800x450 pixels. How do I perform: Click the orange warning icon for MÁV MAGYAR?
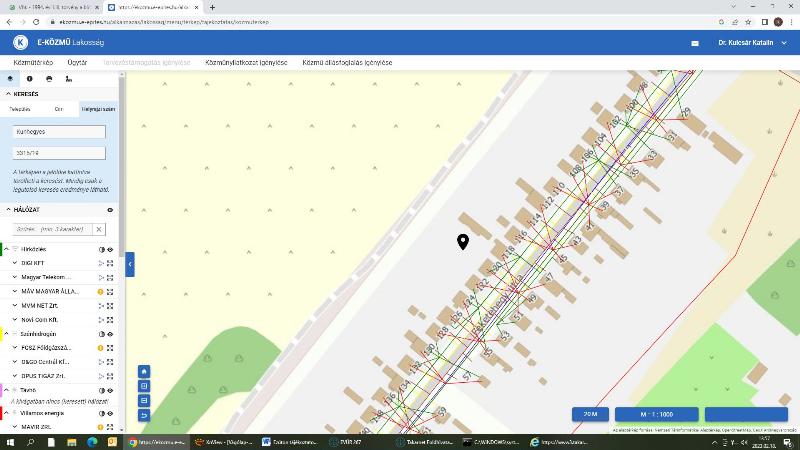pos(101,292)
